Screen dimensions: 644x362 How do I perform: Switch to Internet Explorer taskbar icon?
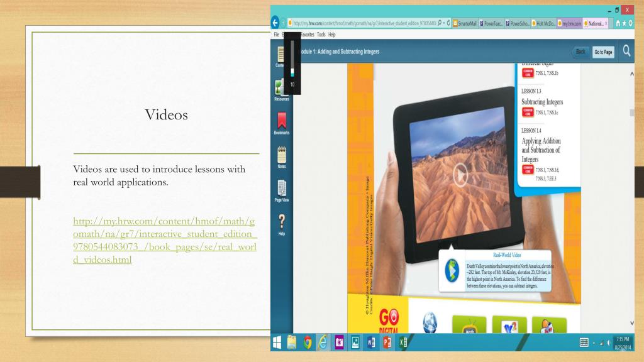tap(323, 343)
